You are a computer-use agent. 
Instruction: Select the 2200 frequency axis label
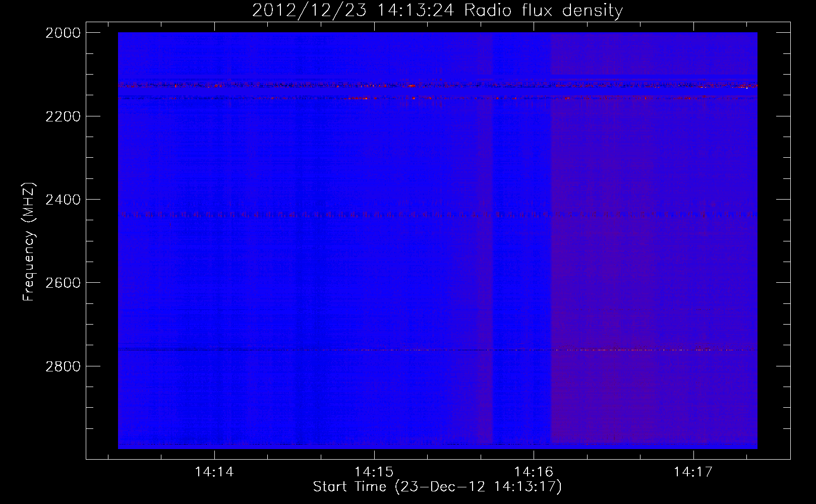click(x=63, y=116)
